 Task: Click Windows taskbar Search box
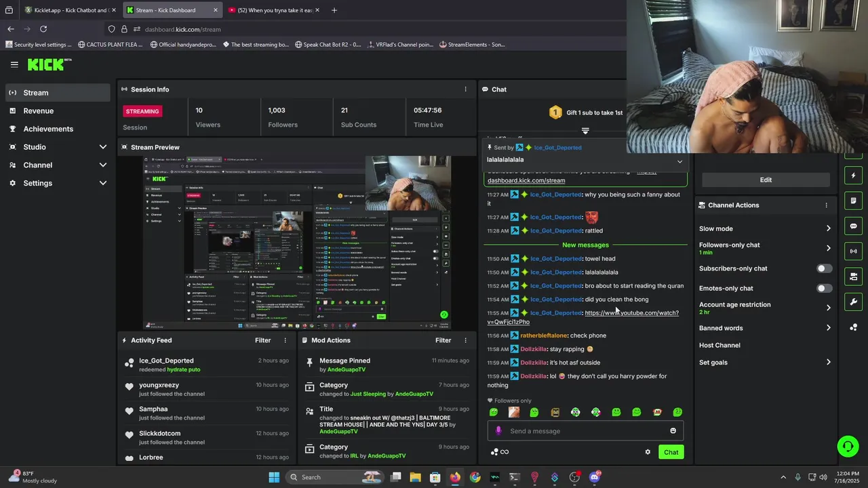(334, 477)
